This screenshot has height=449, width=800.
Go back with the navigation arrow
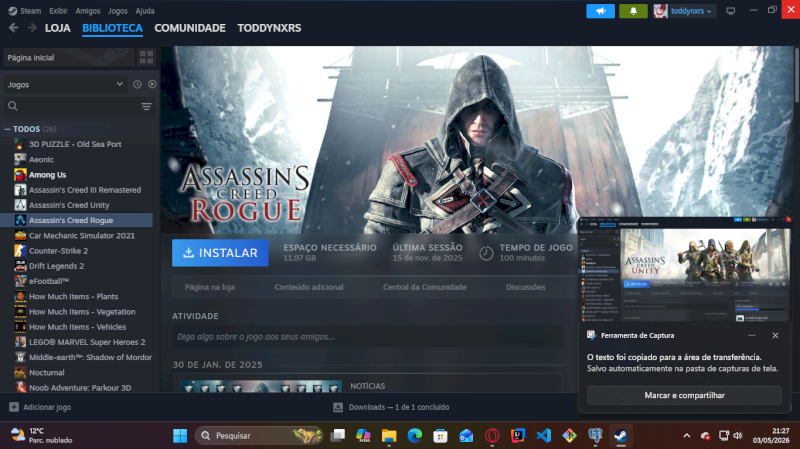[x=13, y=28]
